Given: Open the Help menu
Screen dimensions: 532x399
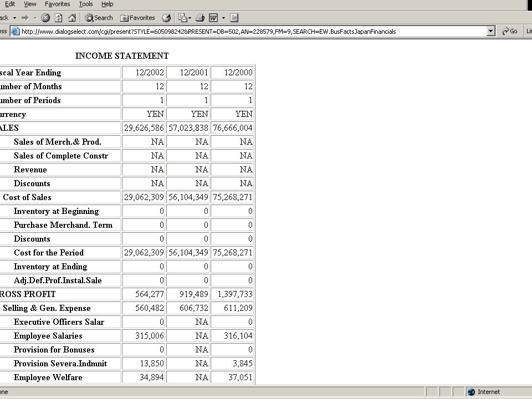Looking at the screenshot, I should click(x=107, y=4).
